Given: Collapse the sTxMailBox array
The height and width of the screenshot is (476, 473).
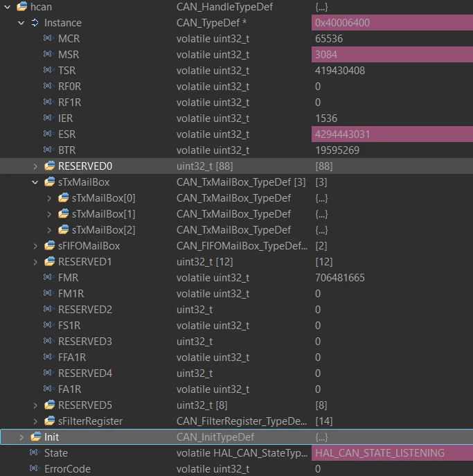Looking at the screenshot, I should [x=35, y=182].
